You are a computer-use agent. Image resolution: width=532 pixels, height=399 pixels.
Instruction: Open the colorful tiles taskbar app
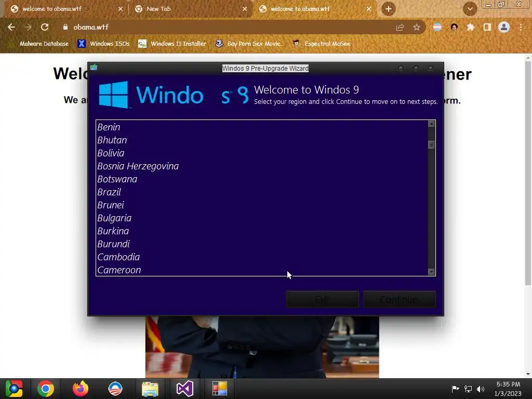[x=220, y=389]
